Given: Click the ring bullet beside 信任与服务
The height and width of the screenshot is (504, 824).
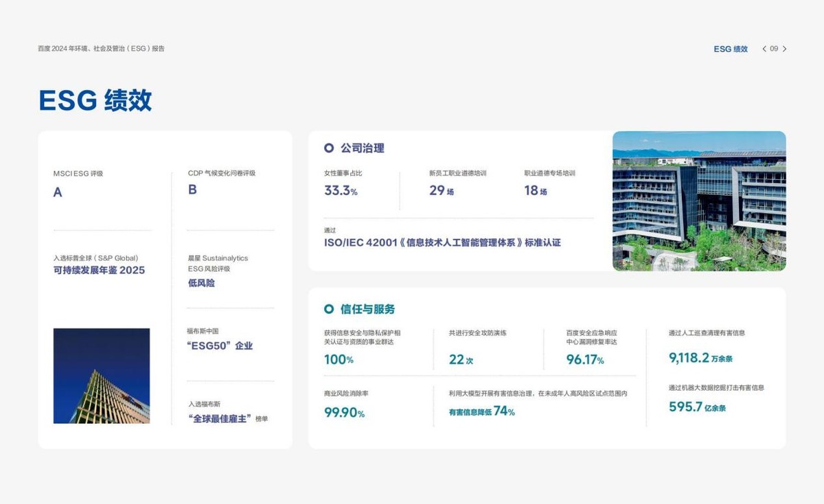Looking at the screenshot, I should [329, 309].
